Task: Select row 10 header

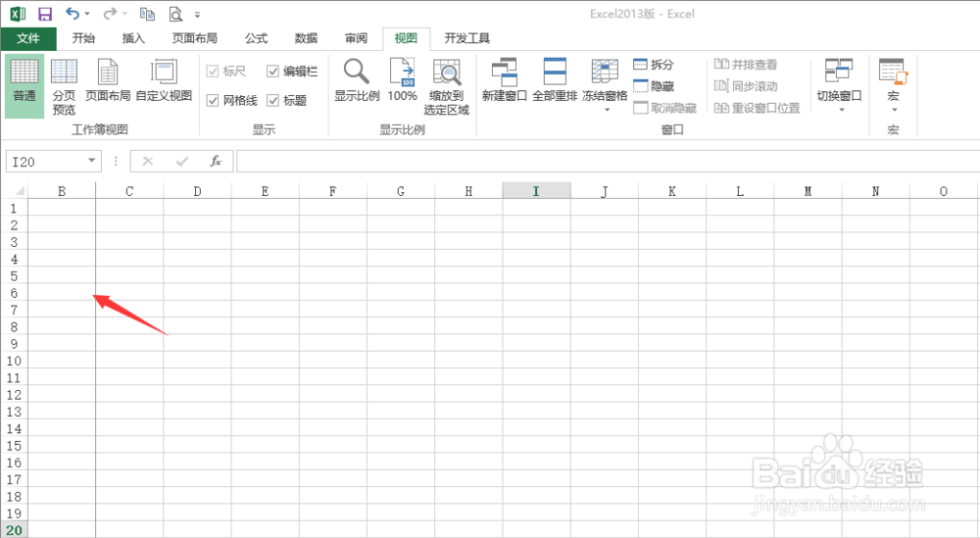Action: pyautogui.click(x=14, y=362)
